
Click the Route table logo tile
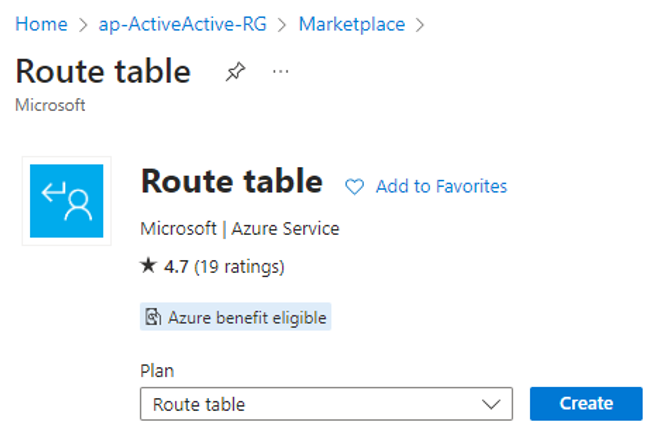click(67, 201)
